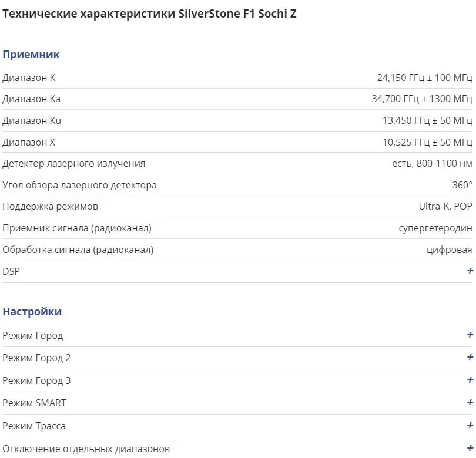This screenshot has height=458, width=476.
Task: Click Детектор лазерного излучения label
Action: click(74, 164)
